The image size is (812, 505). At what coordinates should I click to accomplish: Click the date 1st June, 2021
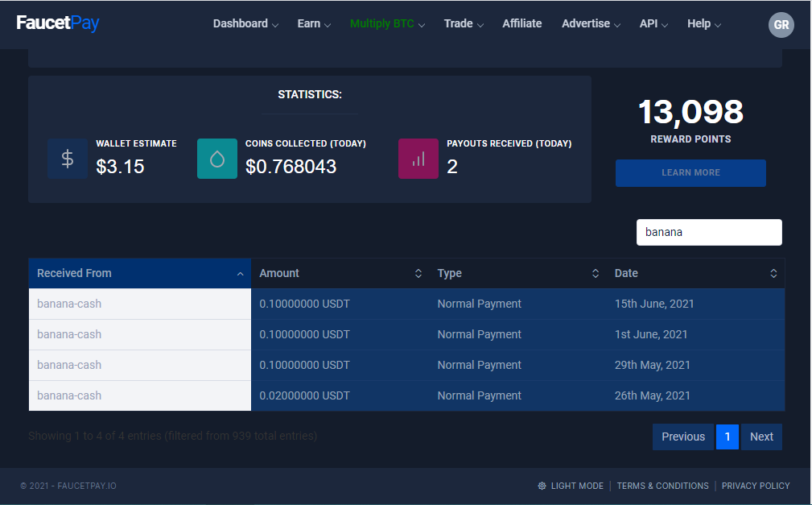coord(651,334)
